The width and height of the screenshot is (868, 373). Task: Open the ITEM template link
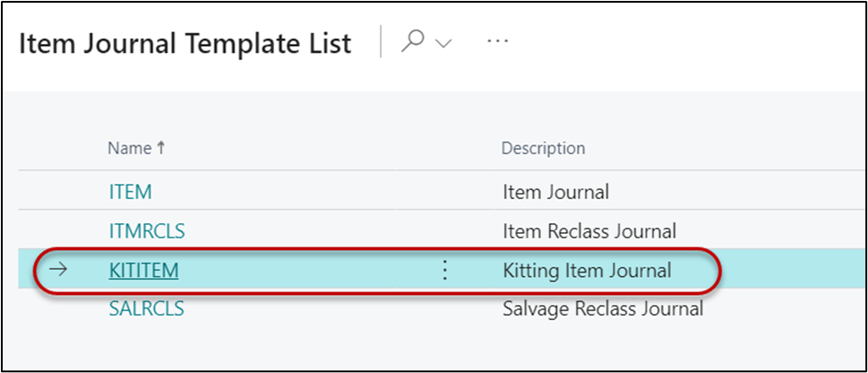[130, 191]
